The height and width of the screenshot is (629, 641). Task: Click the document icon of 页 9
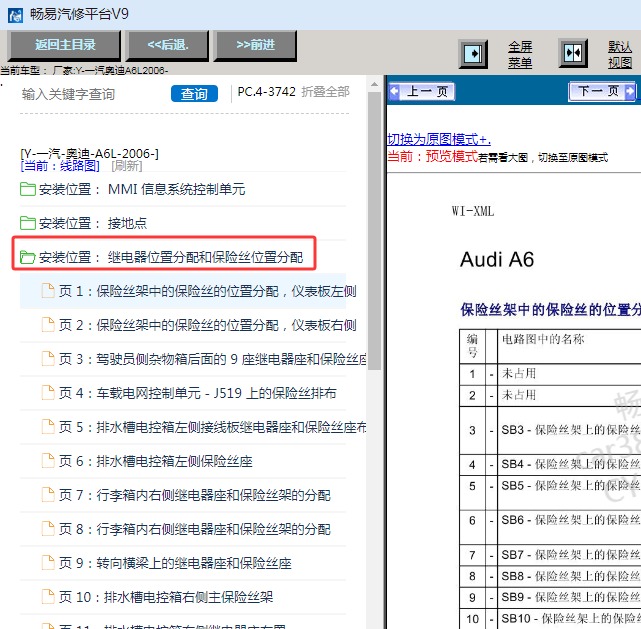click(48, 562)
